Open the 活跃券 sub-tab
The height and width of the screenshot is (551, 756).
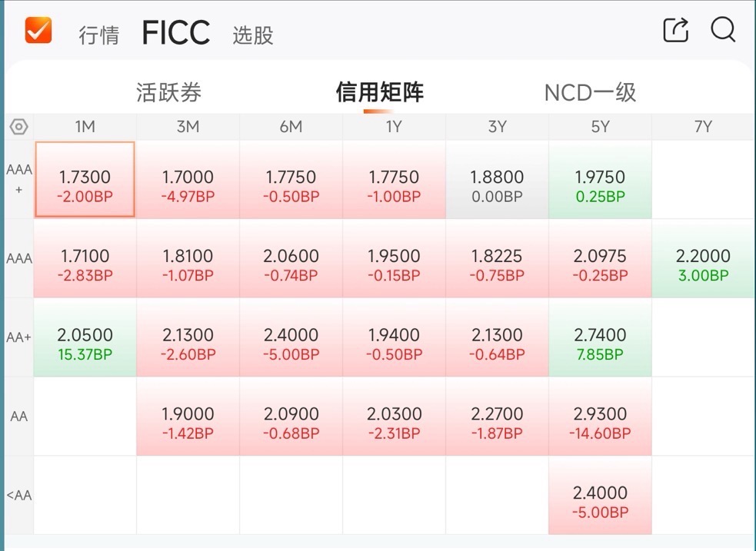168,92
